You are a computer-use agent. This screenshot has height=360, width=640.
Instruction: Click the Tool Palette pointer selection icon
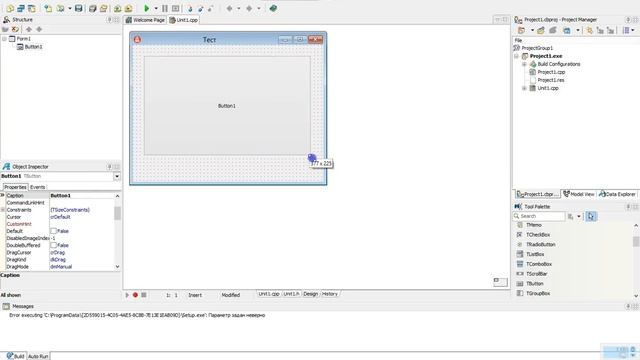pos(591,216)
